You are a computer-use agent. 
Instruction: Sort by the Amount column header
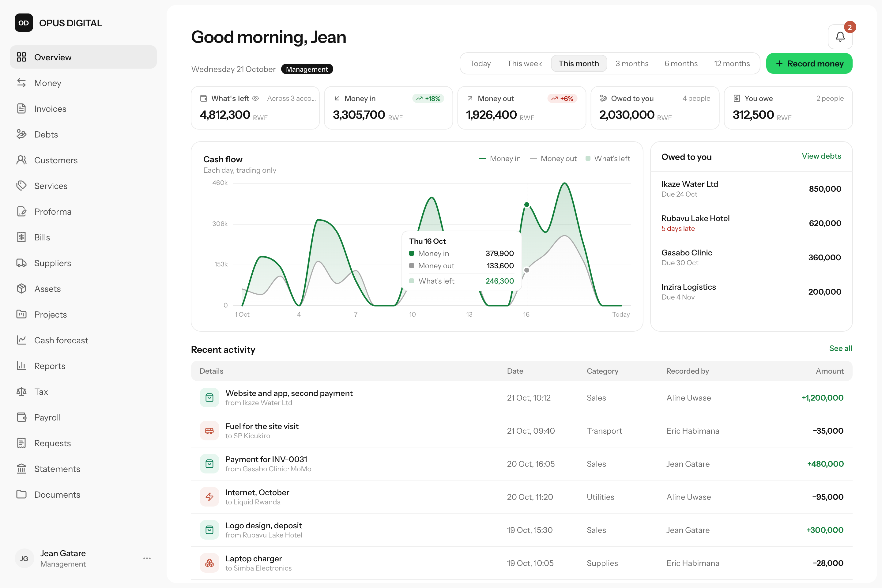(x=830, y=371)
